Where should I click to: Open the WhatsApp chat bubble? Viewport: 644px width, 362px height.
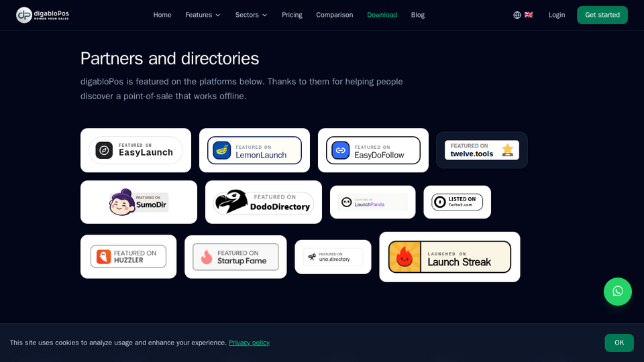coord(617,292)
